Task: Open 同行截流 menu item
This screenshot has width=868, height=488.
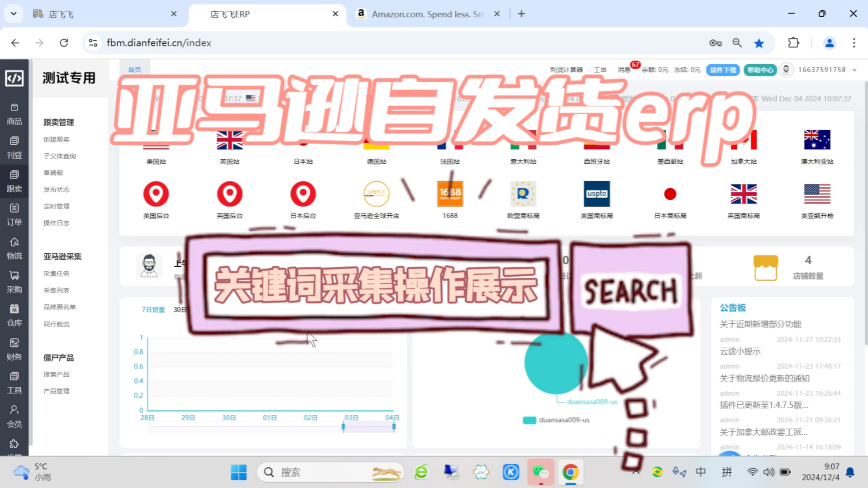Action: [x=57, y=324]
